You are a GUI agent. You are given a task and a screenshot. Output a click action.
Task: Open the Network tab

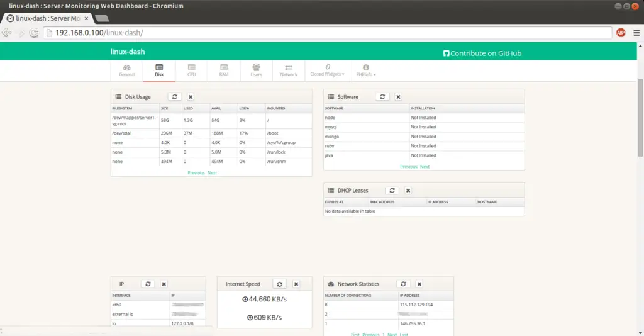coord(289,70)
